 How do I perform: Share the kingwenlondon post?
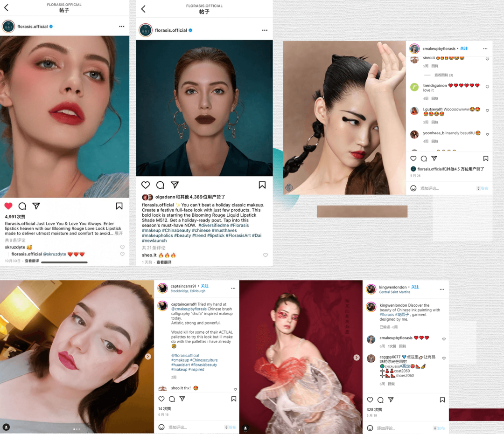[391, 400]
